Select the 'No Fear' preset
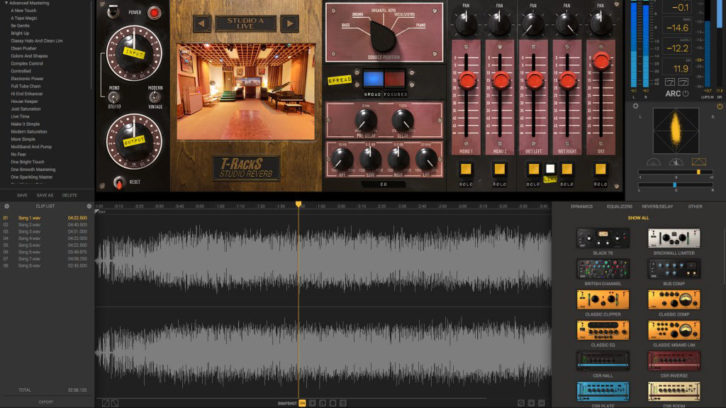Viewport: 726px width, 408px height. (x=19, y=154)
